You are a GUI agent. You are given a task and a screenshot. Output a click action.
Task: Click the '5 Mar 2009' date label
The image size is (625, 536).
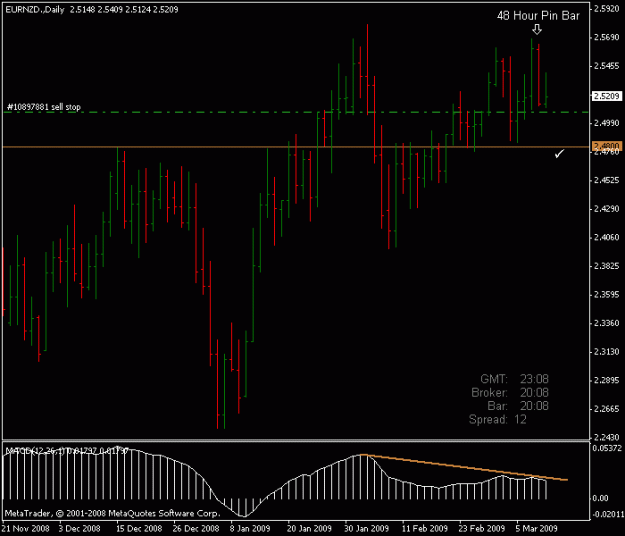536,529
